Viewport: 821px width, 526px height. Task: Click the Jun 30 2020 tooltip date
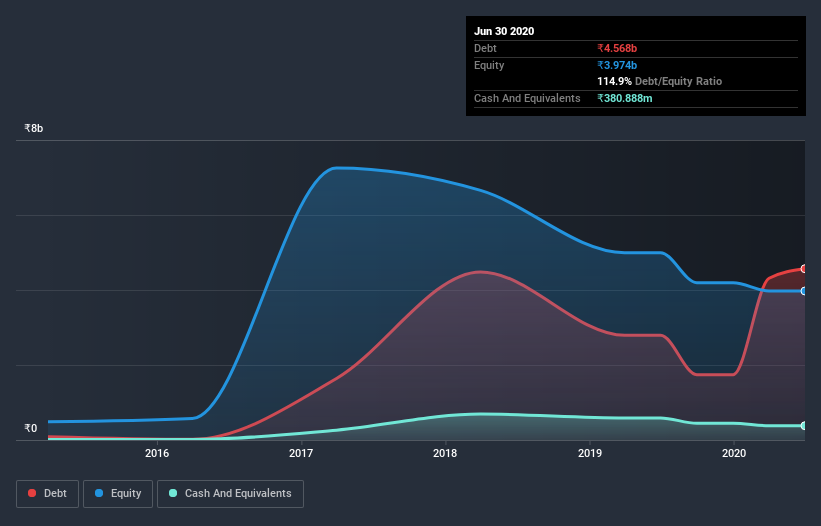[x=504, y=31]
